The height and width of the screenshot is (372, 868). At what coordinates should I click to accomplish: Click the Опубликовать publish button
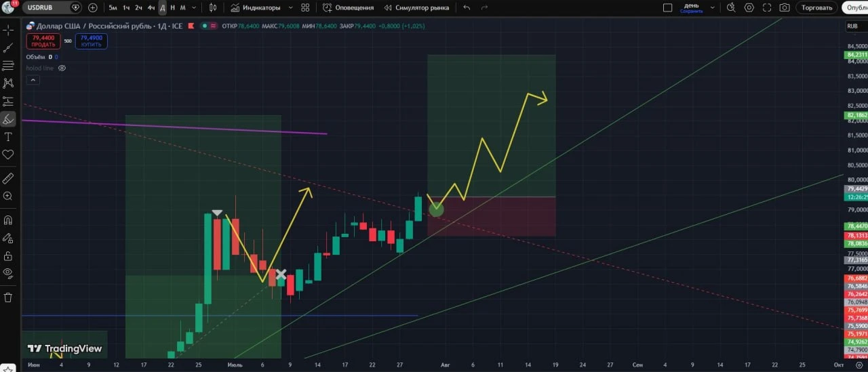point(856,7)
